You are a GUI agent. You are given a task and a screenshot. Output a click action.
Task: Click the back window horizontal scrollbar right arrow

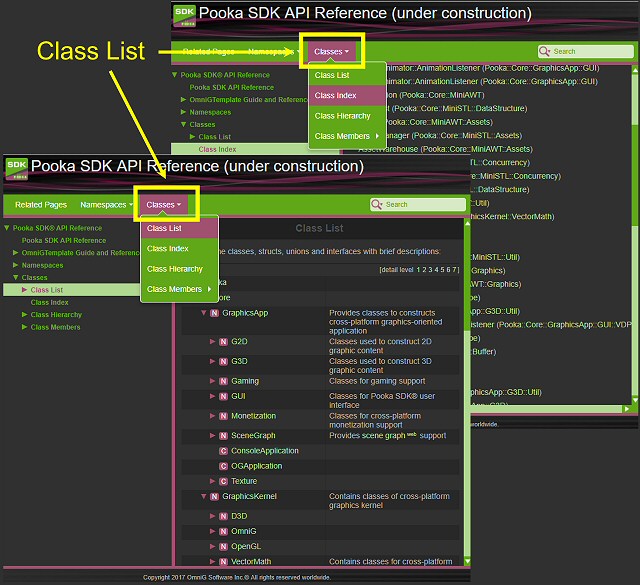627,408
